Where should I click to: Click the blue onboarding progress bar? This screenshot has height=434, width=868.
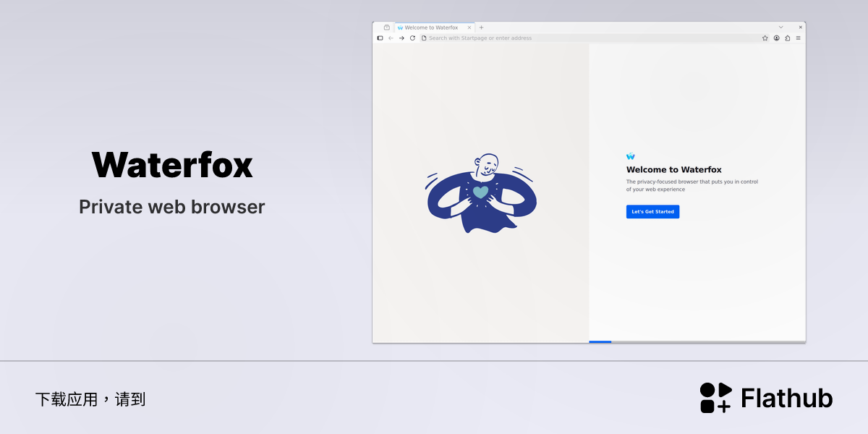click(x=600, y=341)
